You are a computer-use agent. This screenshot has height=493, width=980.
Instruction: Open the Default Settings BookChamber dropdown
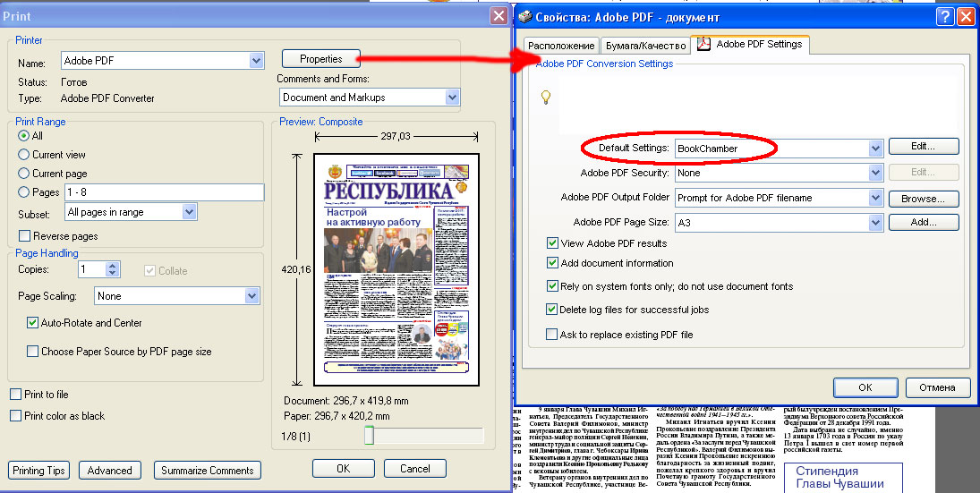875,149
